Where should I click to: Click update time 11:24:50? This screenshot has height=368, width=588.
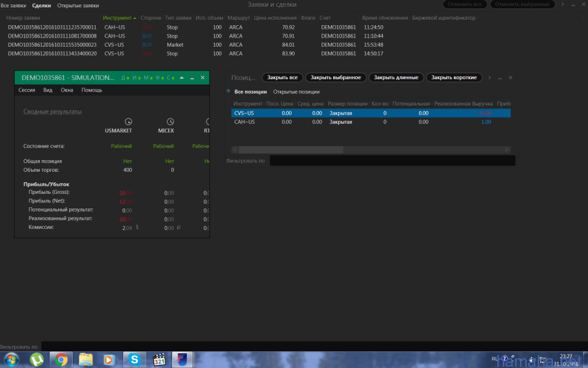[374, 28]
